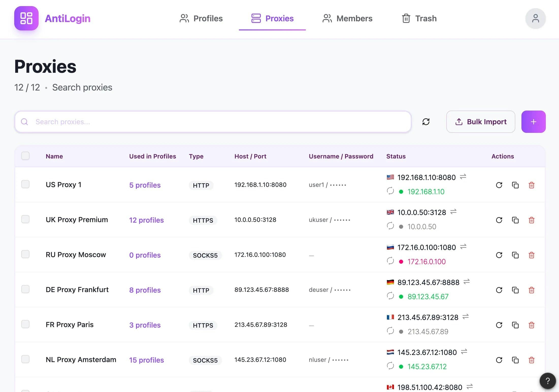Image resolution: width=559 pixels, height=392 pixels.
Task: Open the Trash tab
Action: point(419,18)
